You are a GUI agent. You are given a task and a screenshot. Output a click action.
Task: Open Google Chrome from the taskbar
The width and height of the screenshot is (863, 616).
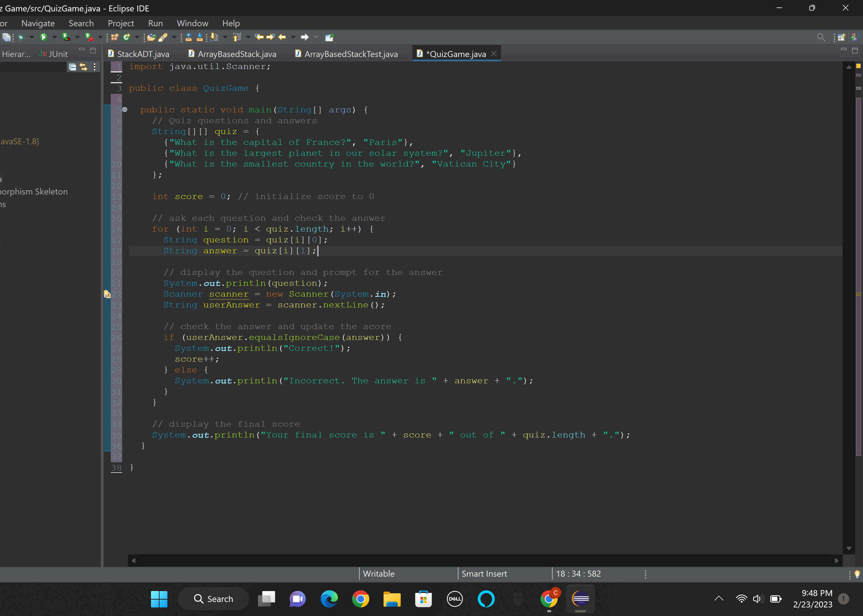point(360,599)
